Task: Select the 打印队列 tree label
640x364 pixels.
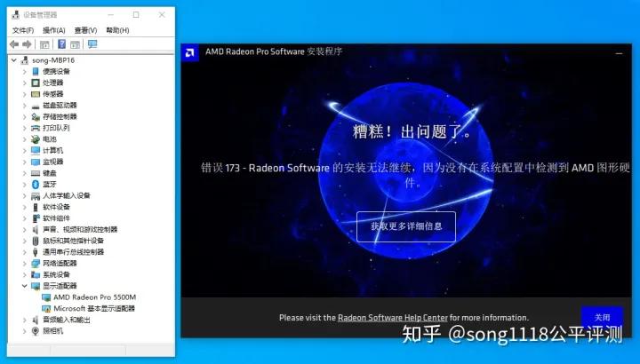Action: coord(56,128)
